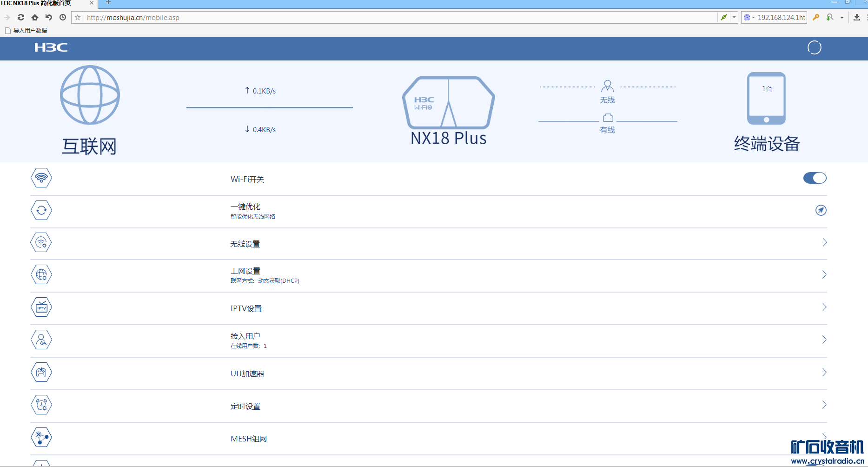Open the terminal devices phone icon
The height and width of the screenshot is (467, 868).
[x=766, y=98]
